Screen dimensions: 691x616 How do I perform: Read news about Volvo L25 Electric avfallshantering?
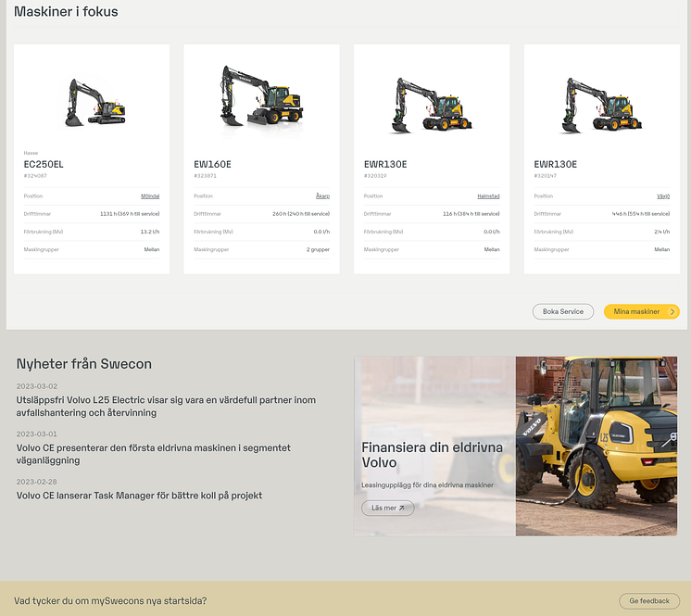(166, 407)
